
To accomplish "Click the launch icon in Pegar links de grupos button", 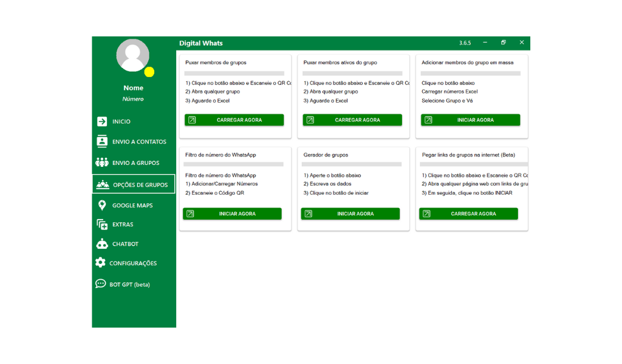I will point(426,214).
